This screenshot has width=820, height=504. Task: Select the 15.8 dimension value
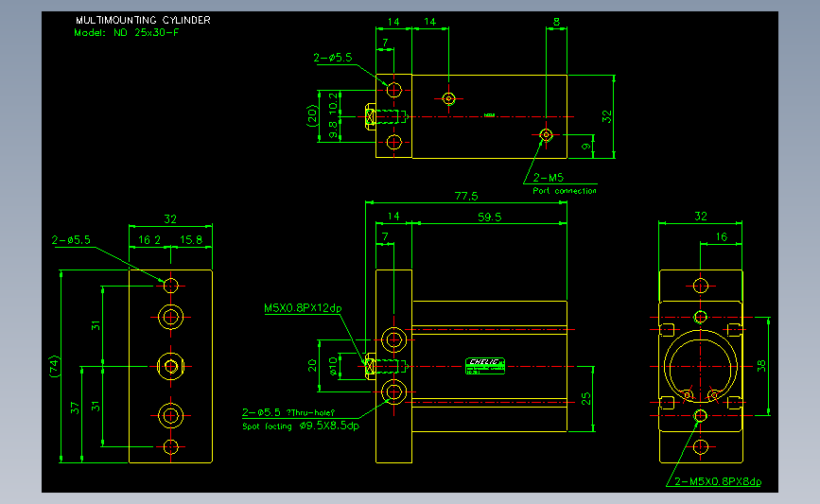pyautogui.click(x=191, y=240)
